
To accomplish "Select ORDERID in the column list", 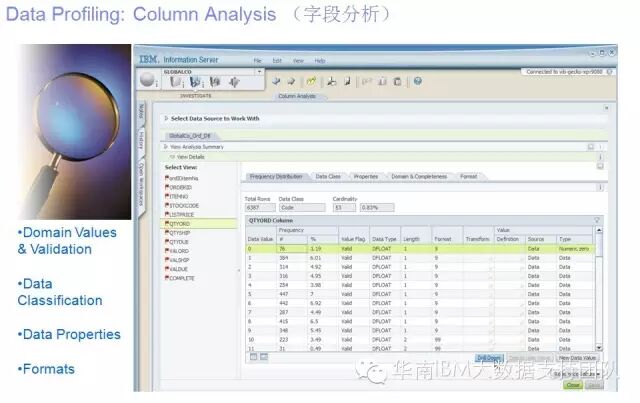I will point(178,187).
